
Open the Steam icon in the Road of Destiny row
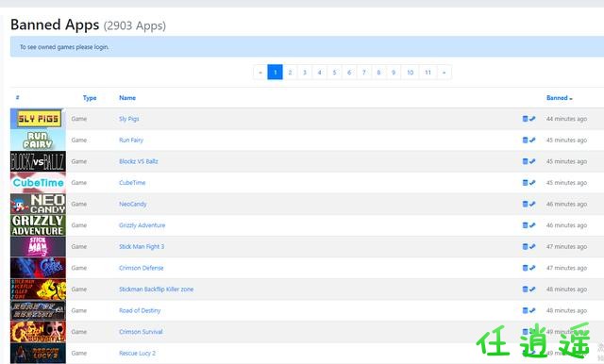tap(532, 310)
